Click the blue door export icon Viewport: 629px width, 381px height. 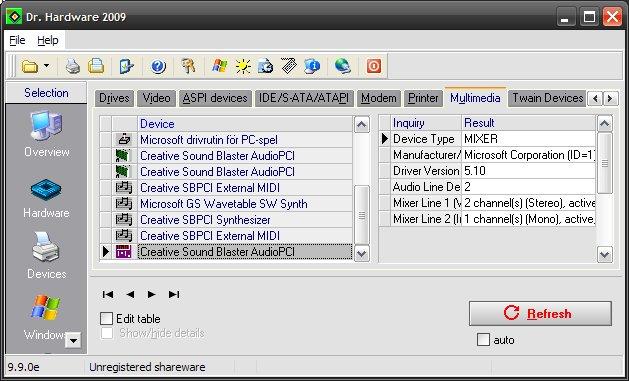click(x=127, y=66)
